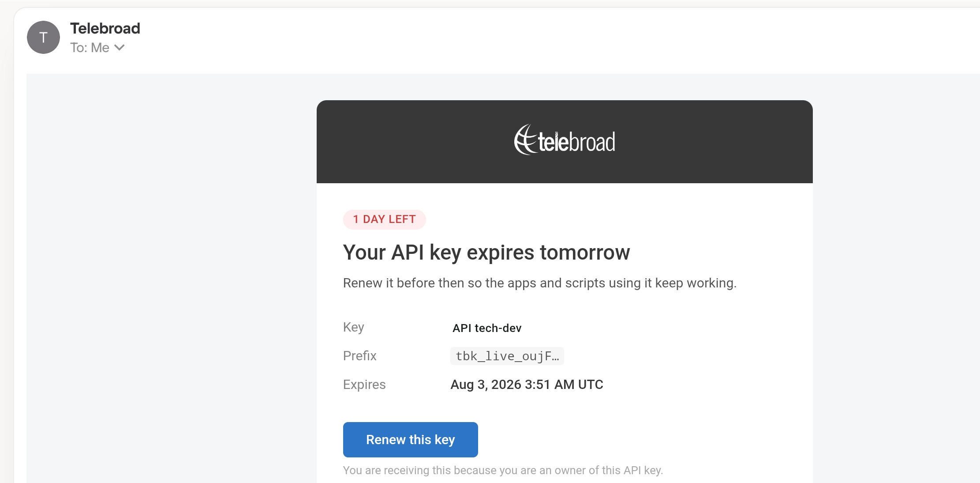The width and height of the screenshot is (980, 483).
Task: Click the blue "Renew this key" button
Action: tap(411, 440)
